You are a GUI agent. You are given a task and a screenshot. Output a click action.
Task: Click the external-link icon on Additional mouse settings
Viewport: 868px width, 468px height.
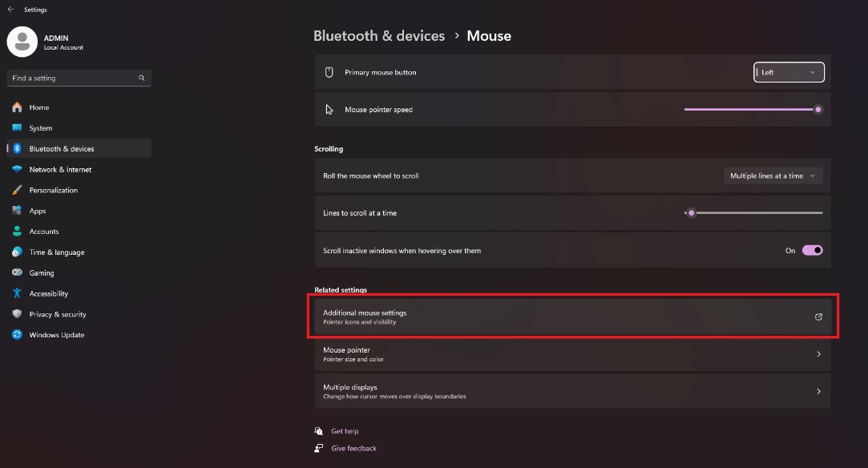tap(818, 317)
